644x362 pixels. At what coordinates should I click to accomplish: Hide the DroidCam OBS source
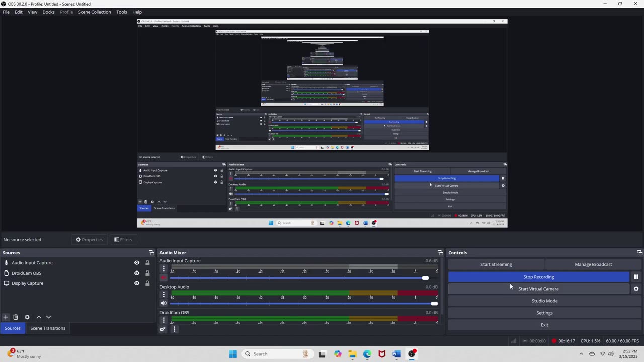(x=136, y=273)
